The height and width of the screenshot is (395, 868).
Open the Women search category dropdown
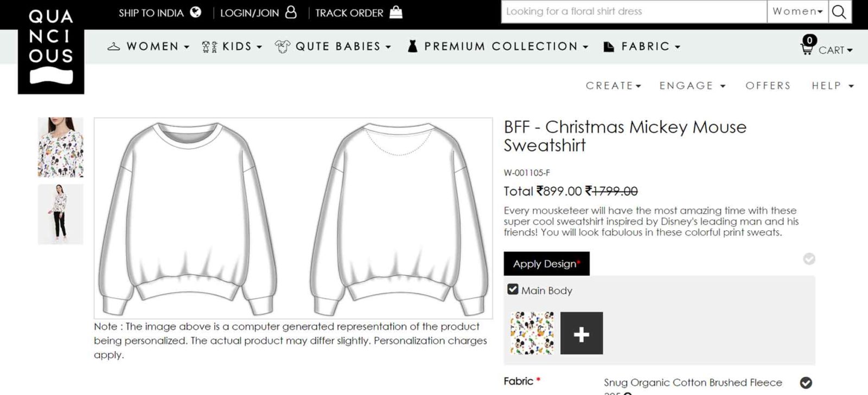coord(797,11)
